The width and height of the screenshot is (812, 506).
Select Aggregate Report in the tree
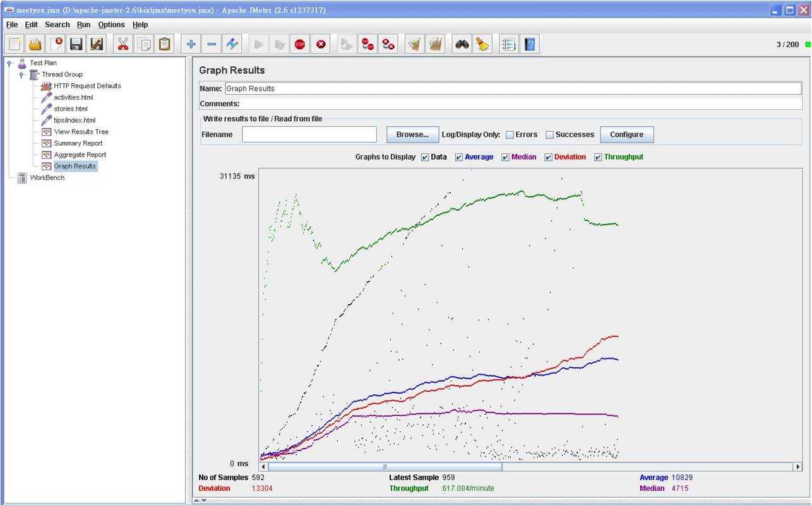80,155
